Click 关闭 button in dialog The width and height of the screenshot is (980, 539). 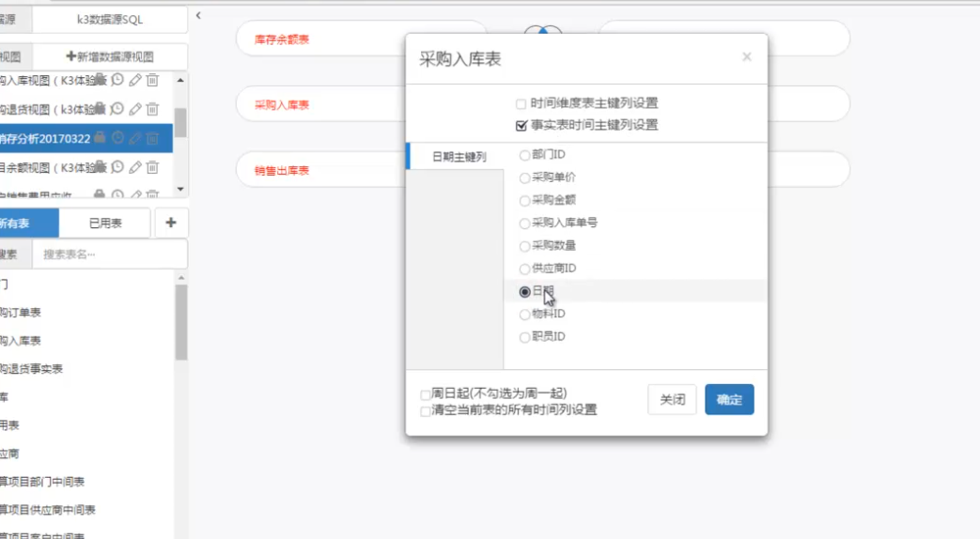coord(673,399)
